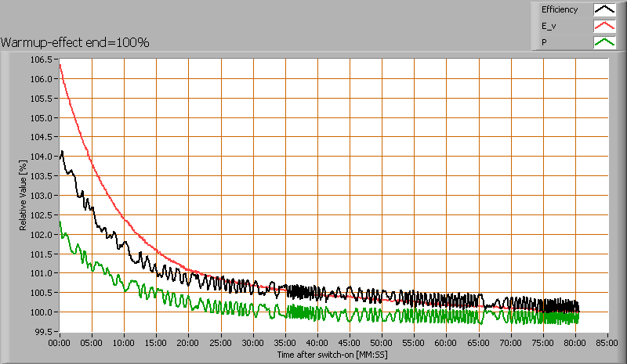The image size is (627, 364).
Task: Click the 40:00 tick label on time axis
Action: [x=317, y=343]
